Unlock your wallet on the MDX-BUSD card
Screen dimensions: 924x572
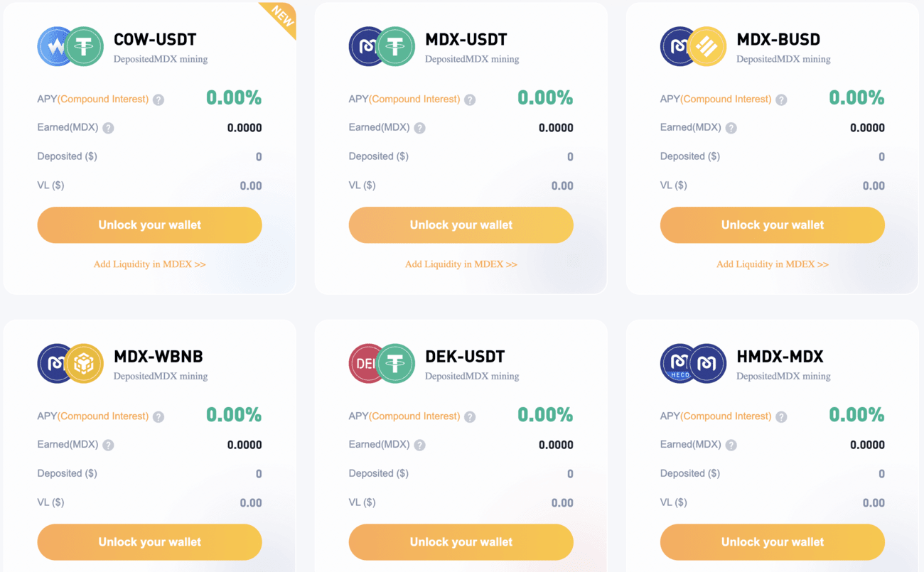pyautogui.click(x=772, y=225)
